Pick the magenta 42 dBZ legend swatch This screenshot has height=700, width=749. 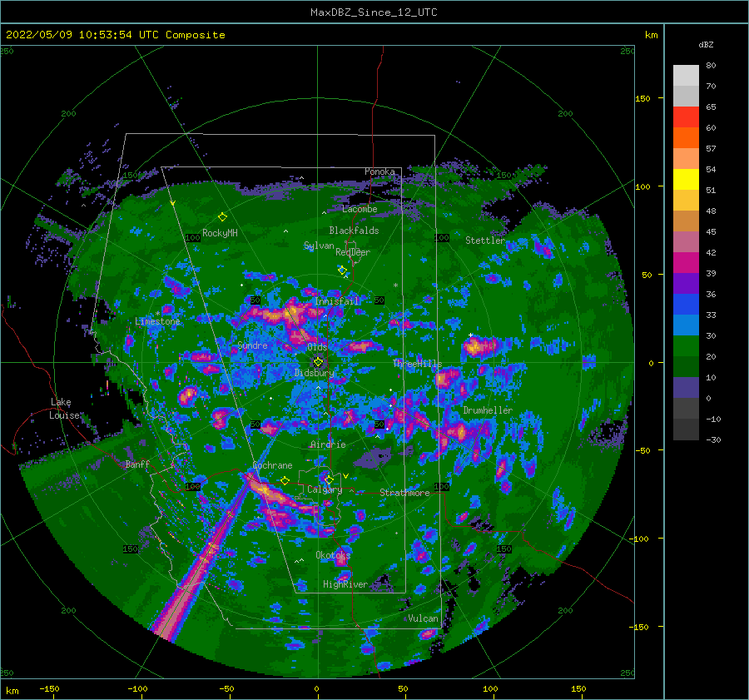686,263
